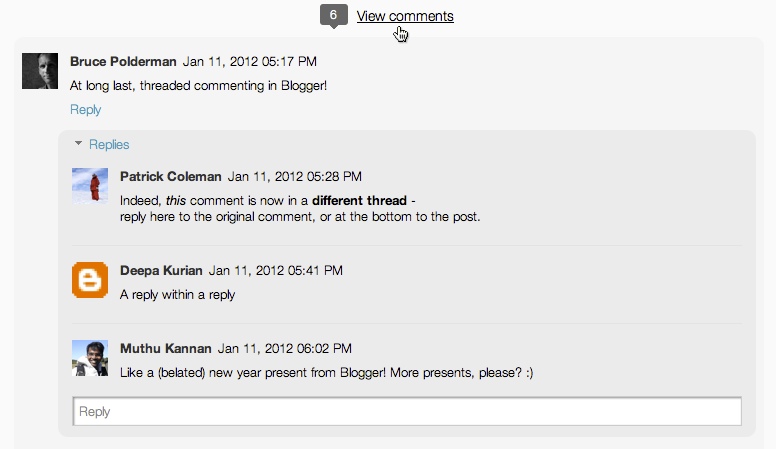Click the "At long last, threaded commenting" text
The height and width of the screenshot is (449, 776).
point(198,86)
